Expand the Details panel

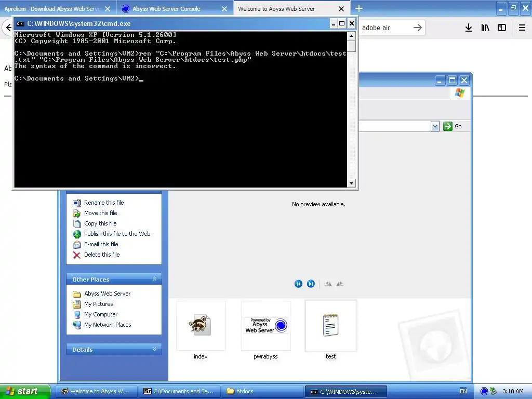154,349
